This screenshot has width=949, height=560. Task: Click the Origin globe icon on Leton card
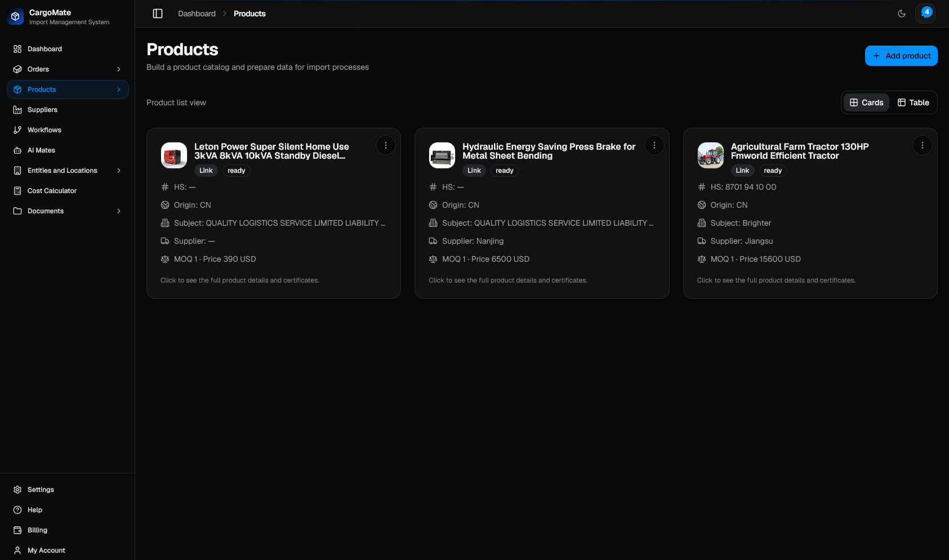point(165,205)
